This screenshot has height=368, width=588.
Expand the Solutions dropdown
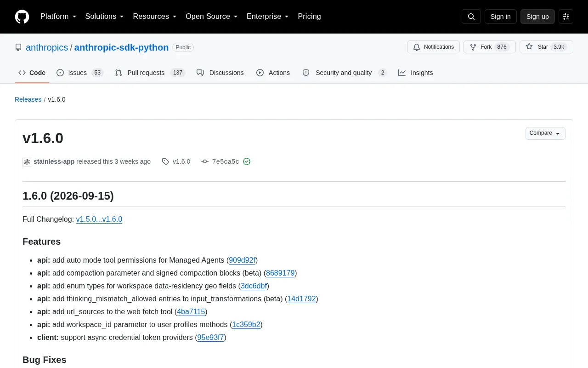click(x=105, y=17)
